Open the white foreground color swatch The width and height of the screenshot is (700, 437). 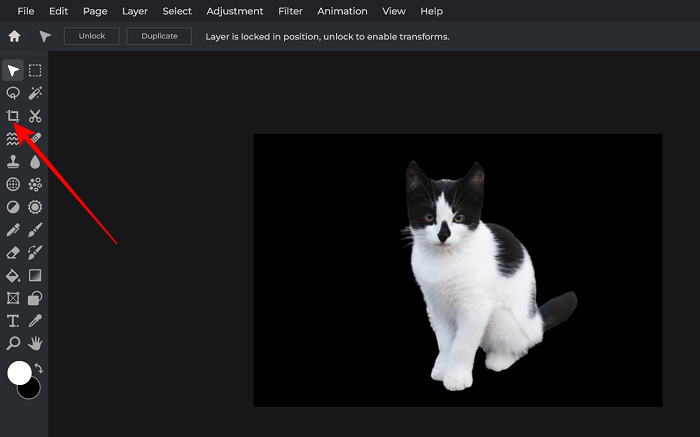(19, 373)
